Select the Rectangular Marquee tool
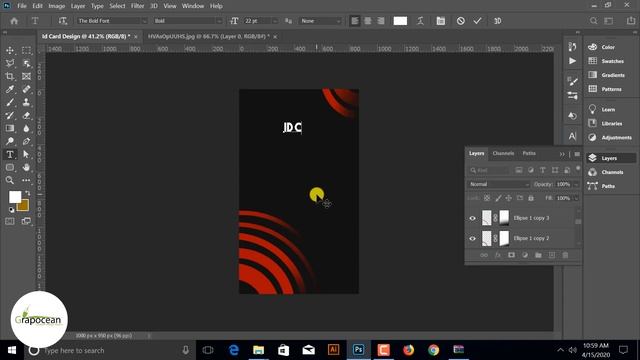The height and width of the screenshot is (360, 640). (26, 50)
